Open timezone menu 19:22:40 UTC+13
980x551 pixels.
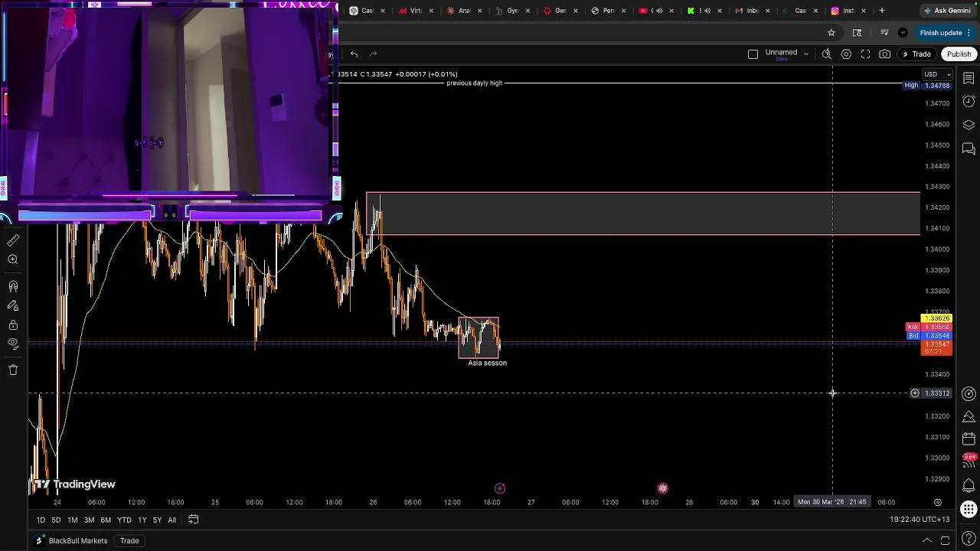[920, 520]
